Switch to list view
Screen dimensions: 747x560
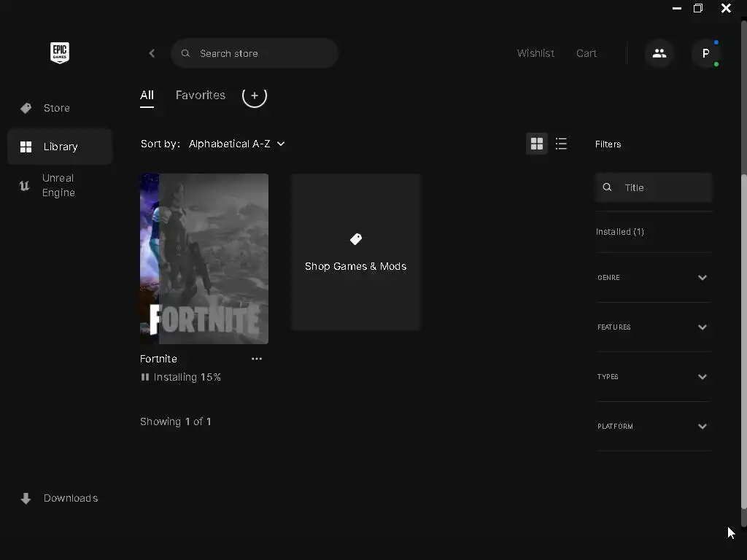[561, 144]
